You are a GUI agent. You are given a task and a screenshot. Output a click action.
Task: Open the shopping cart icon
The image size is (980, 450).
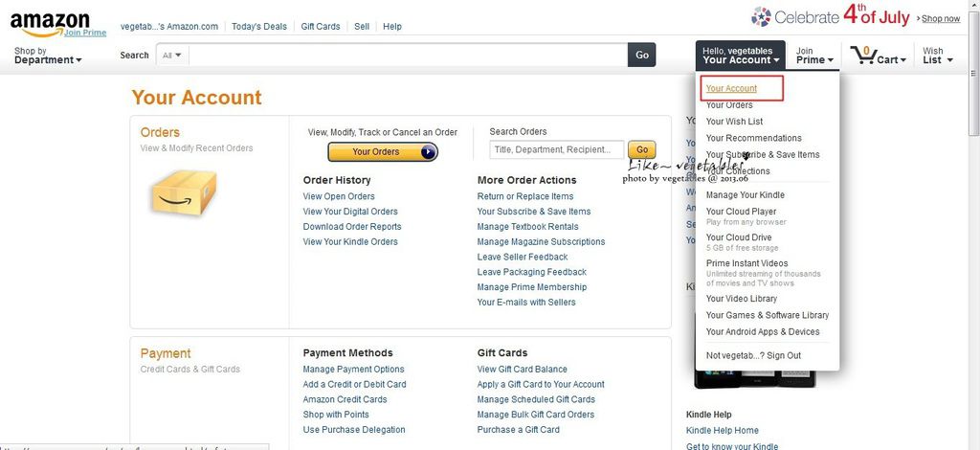(x=863, y=55)
